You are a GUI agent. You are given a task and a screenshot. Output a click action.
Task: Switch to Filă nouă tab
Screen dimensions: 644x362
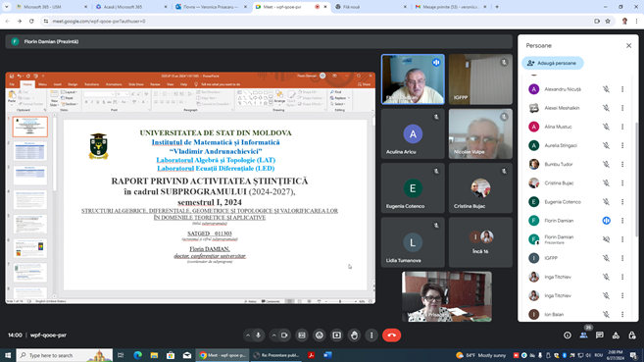point(370,7)
